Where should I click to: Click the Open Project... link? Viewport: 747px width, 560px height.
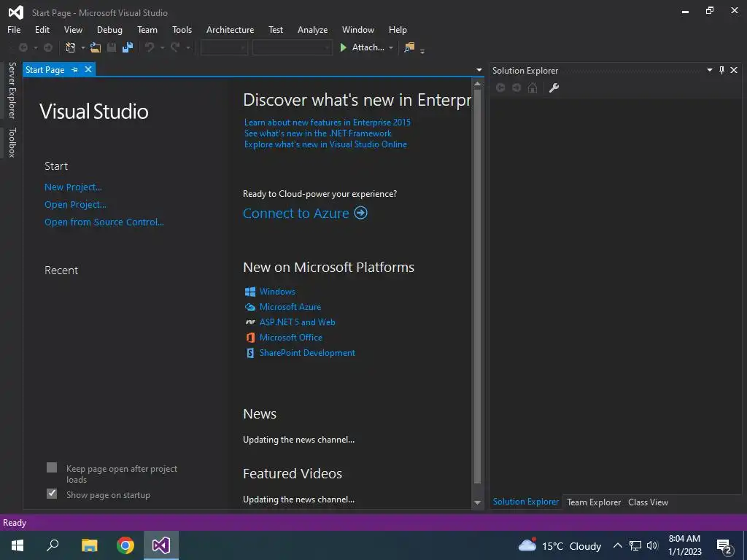pos(75,205)
